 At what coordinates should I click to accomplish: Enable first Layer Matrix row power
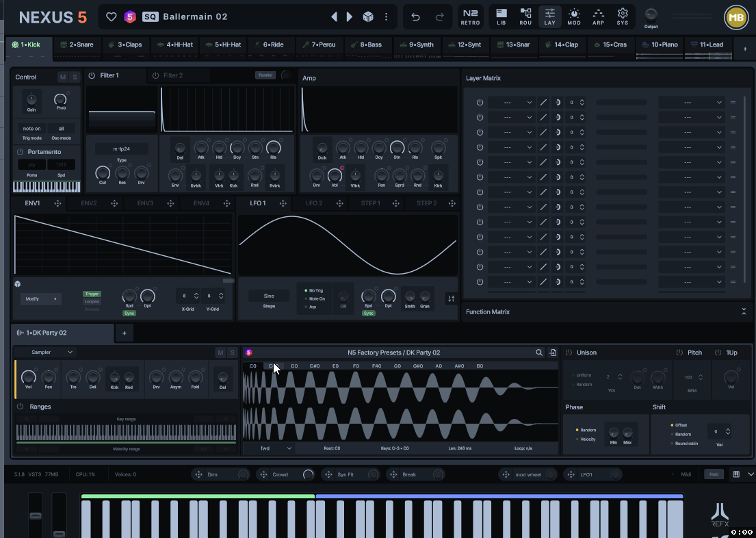[480, 102]
